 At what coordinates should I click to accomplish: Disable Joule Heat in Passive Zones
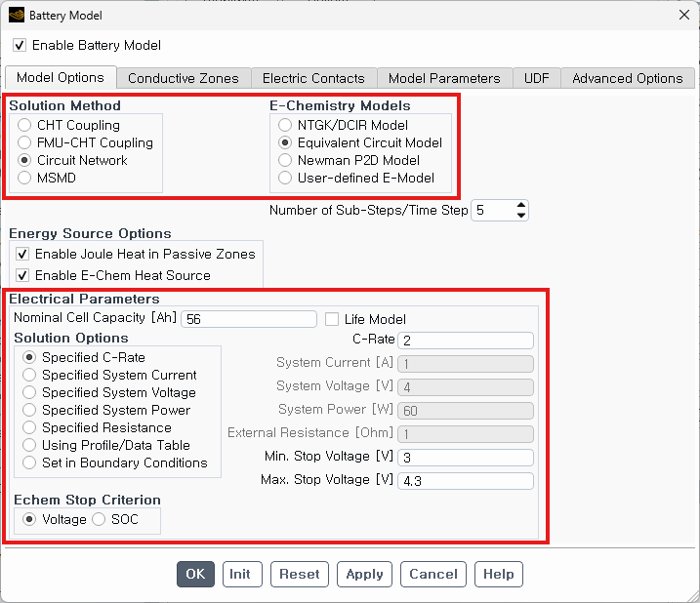(23, 254)
